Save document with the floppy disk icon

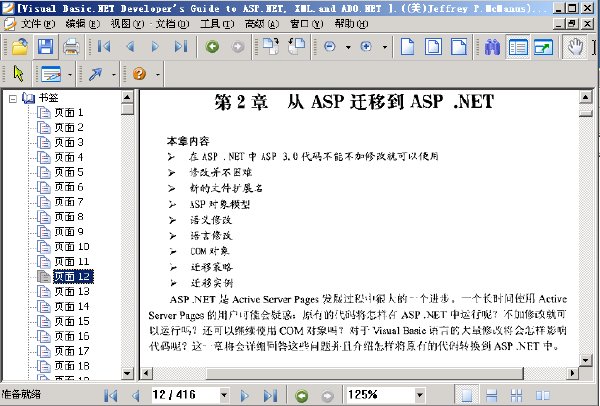(x=46, y=47)
